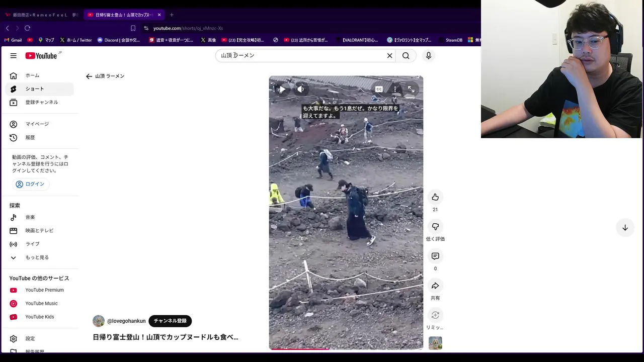This screenshot has height=362, width=644.
Task: Click the ログイン sign-in button
Action: point(30,184)
